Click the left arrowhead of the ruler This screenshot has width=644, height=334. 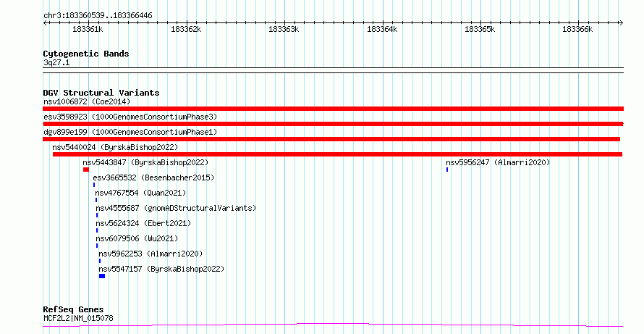coord(45,23)
